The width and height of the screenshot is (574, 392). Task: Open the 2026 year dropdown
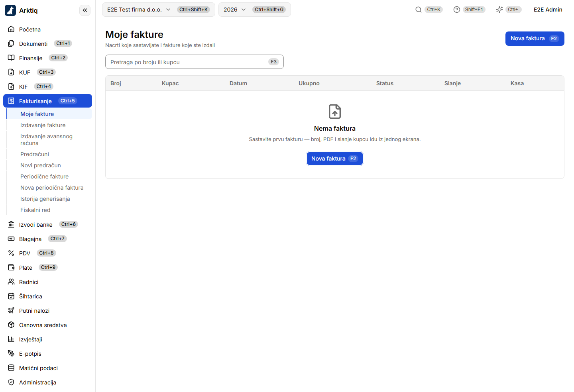255,10
